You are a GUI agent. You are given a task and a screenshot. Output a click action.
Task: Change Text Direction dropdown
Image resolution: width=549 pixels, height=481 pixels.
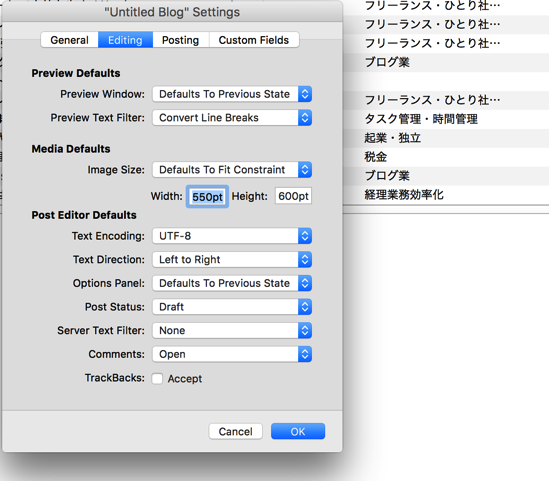point(232,260)
